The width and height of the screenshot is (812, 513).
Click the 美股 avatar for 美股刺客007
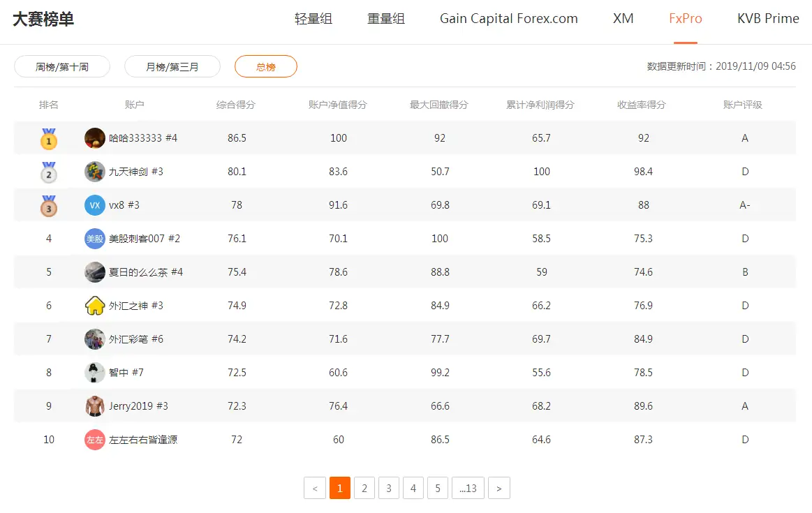(95, 239)
